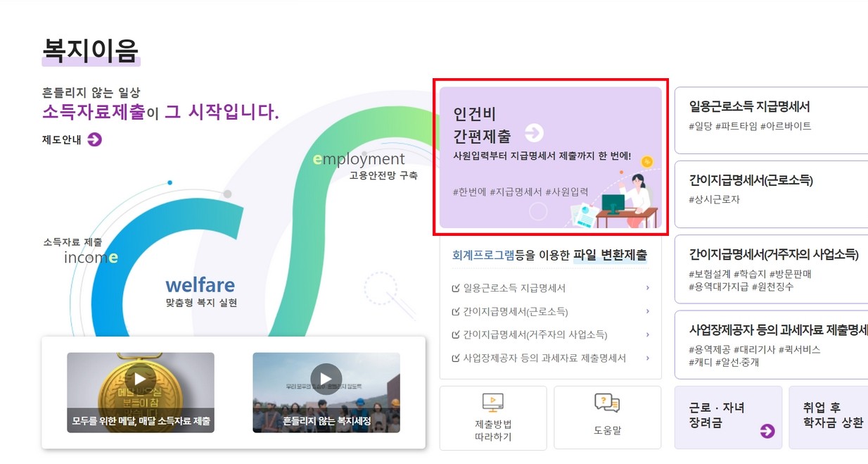Click the 소득자료제출 purple heading link

point(94,112)
